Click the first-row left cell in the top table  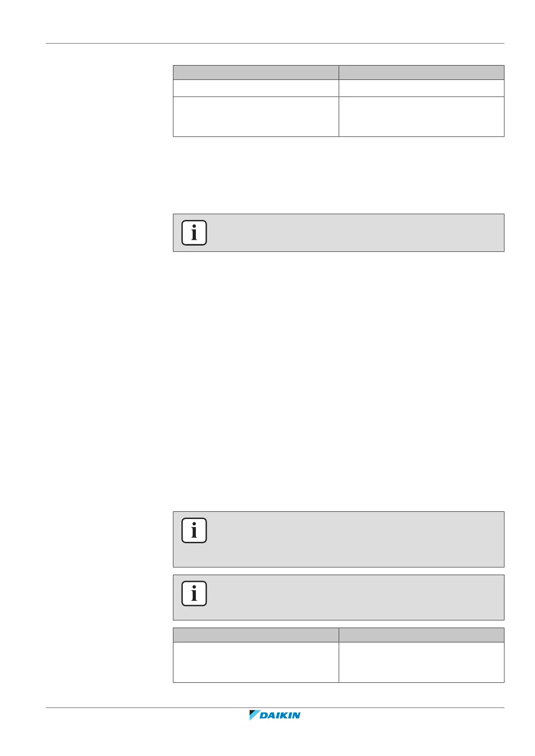point(256,88)
